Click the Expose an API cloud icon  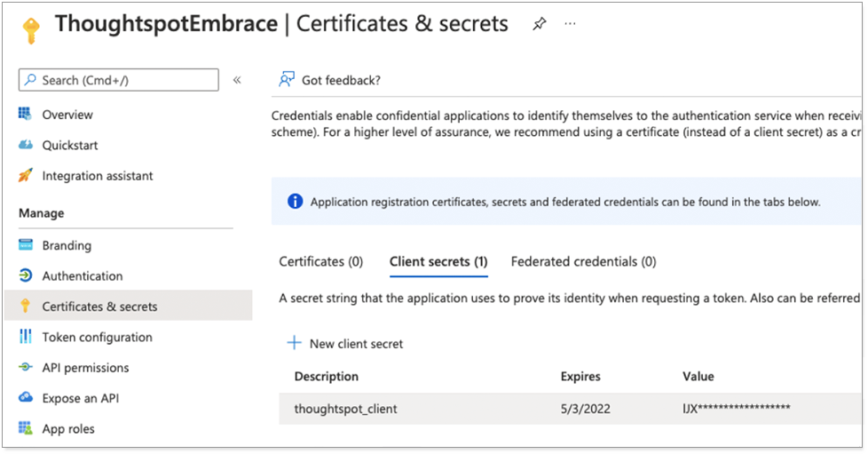pos(26,399)
